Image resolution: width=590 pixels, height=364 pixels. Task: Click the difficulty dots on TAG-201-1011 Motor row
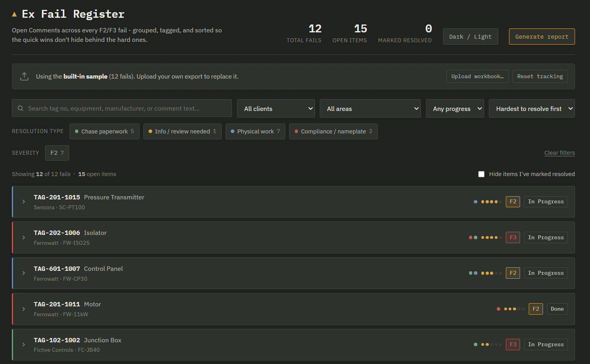click(x=515, y=309)
